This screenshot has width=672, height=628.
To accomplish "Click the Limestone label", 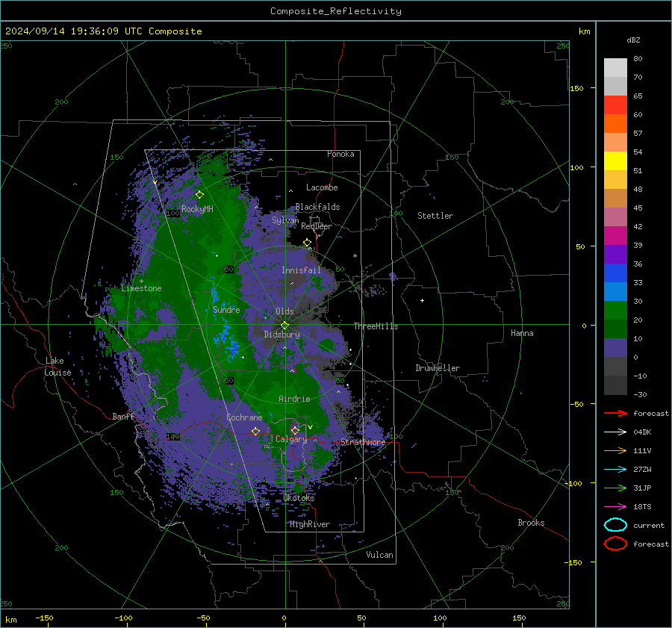I will 141,288.
